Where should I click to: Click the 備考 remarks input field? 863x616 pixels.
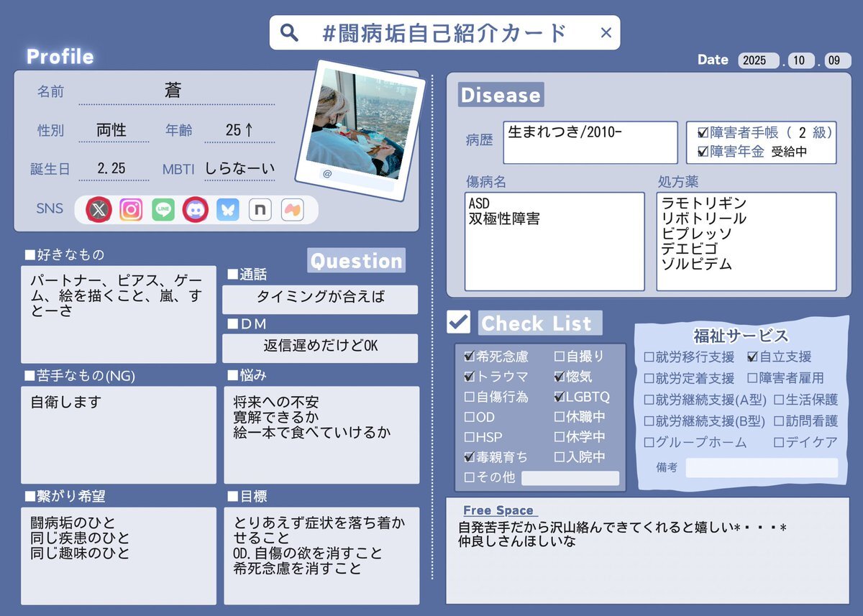click(762, 467)
